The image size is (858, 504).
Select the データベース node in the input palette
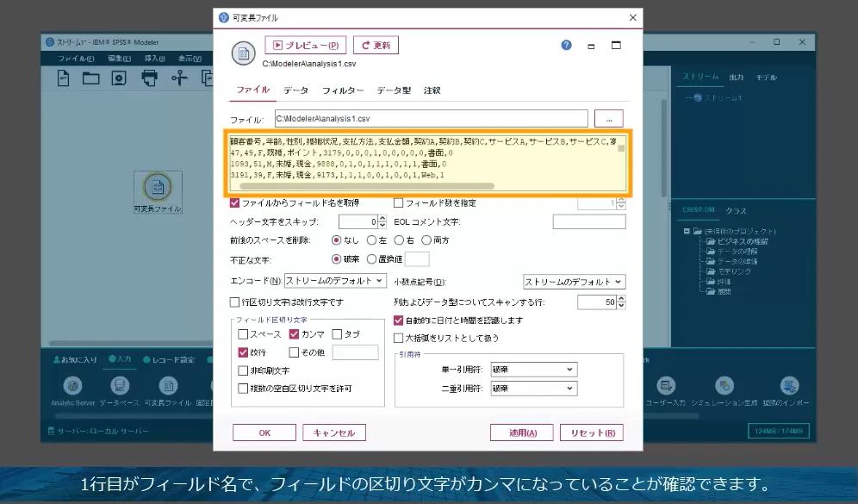[x=121, y=385]
